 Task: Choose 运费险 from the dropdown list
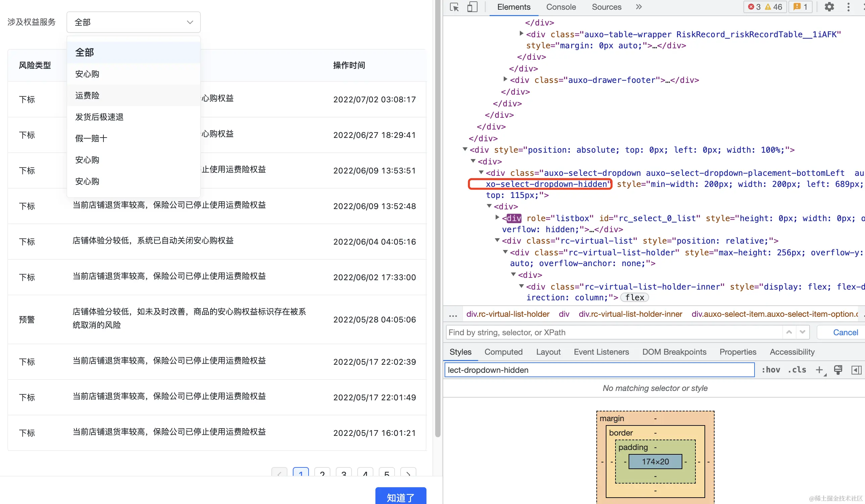(87, 95)
